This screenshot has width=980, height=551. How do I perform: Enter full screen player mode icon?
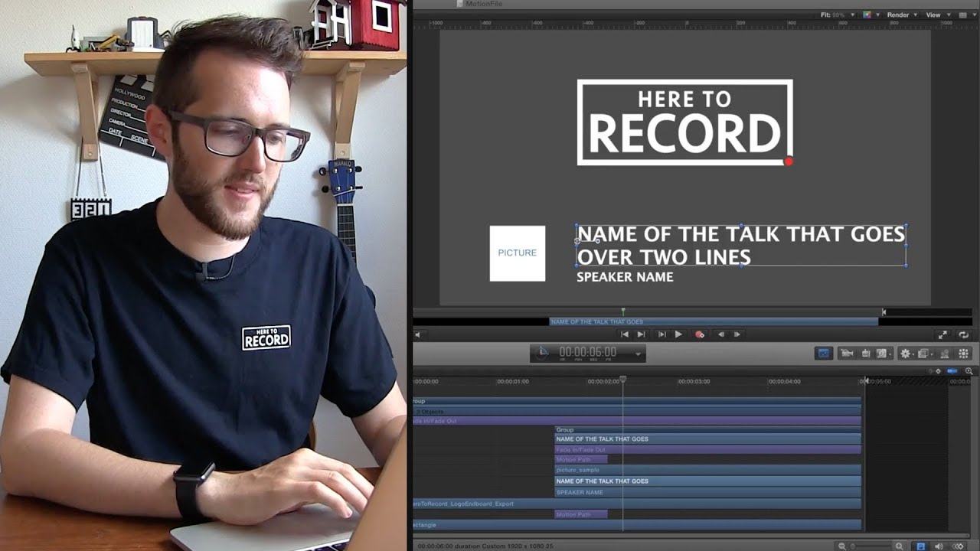coord(943,335)
